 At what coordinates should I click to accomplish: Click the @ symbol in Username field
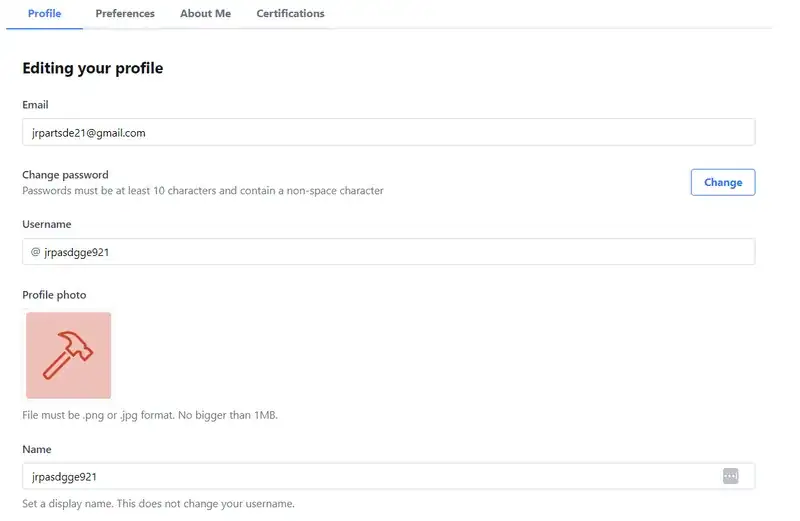(35, 252)
